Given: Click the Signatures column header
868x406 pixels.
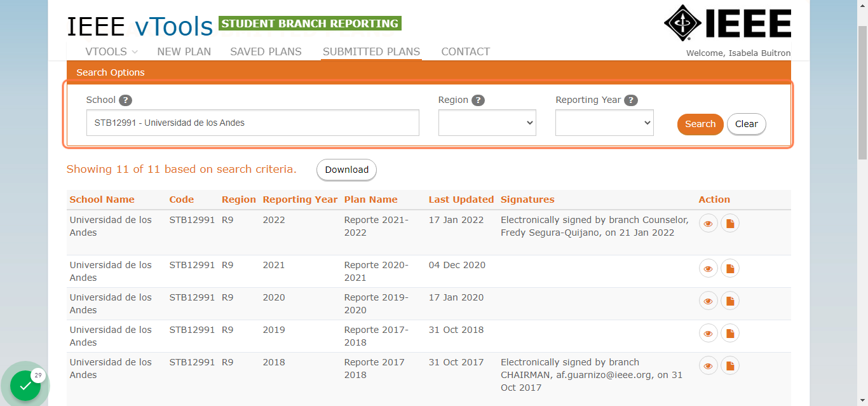Looking at the screenshot, I should pos(527,200).
